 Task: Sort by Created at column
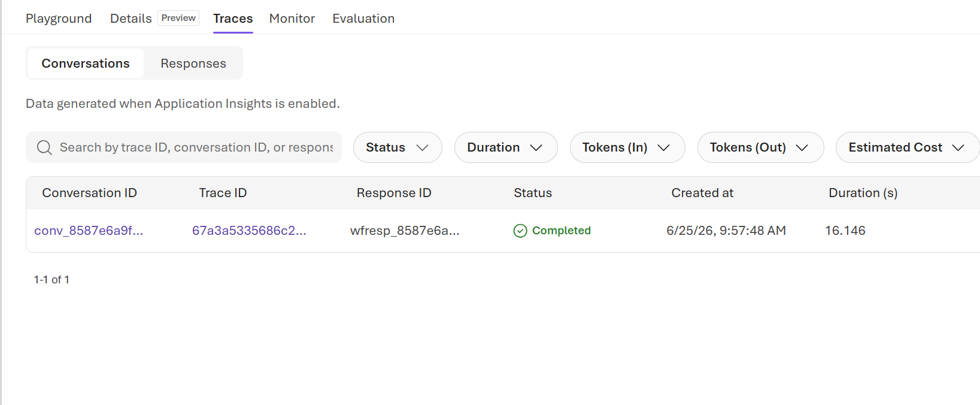[x=702, y=193]
